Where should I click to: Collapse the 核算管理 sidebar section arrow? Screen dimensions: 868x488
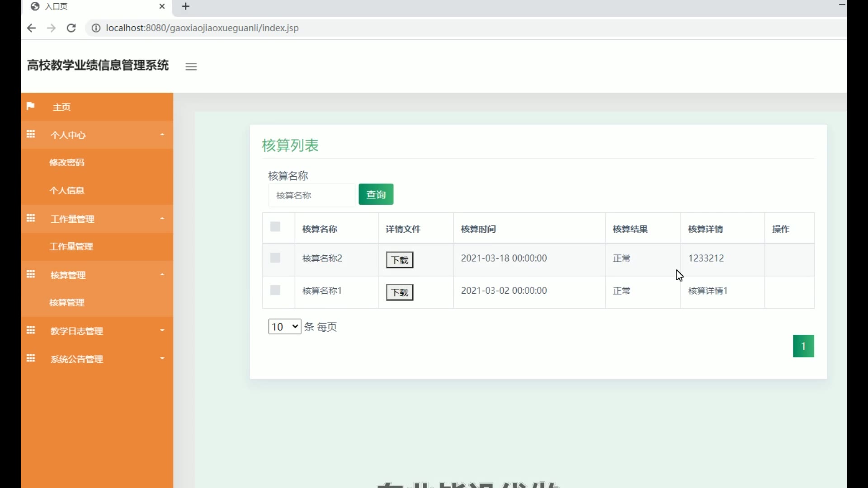tap(162, 275)
